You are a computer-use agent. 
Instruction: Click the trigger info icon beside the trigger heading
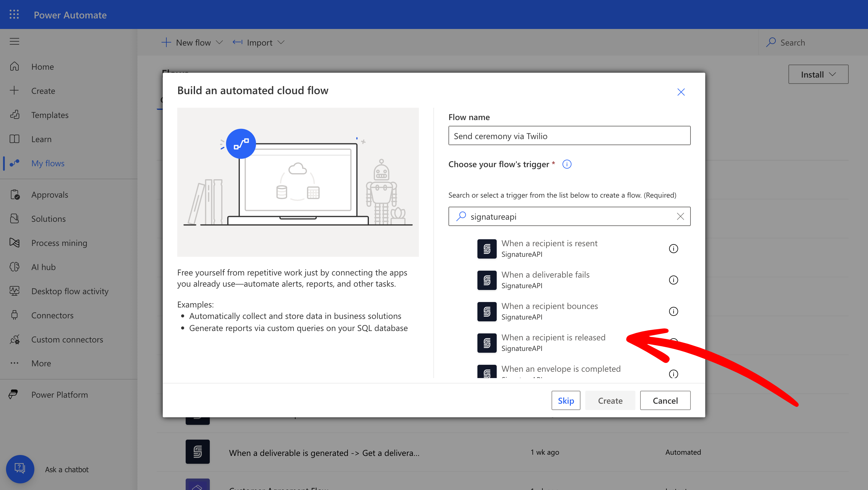tap(567, 164)
